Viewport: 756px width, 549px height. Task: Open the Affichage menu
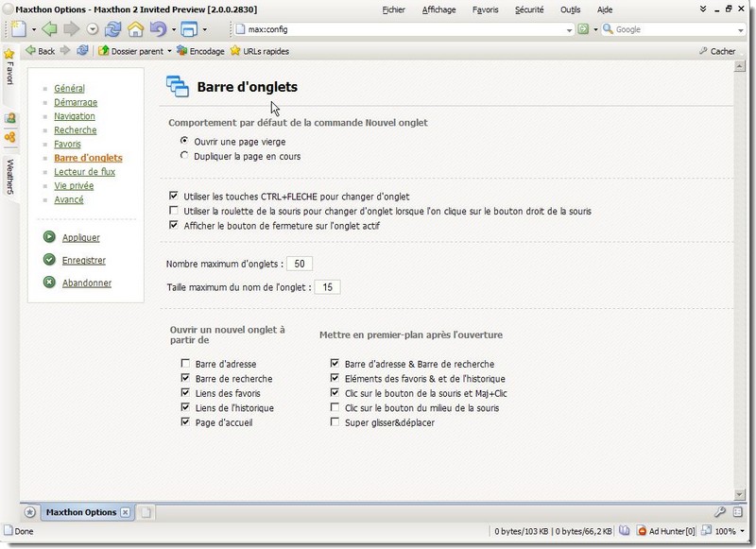point(438,9)
